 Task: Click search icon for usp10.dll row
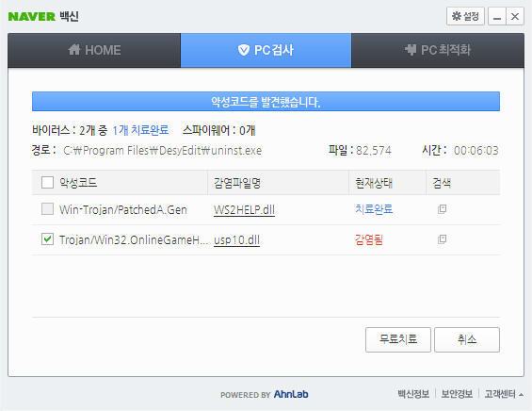click(x=442, y=239)
